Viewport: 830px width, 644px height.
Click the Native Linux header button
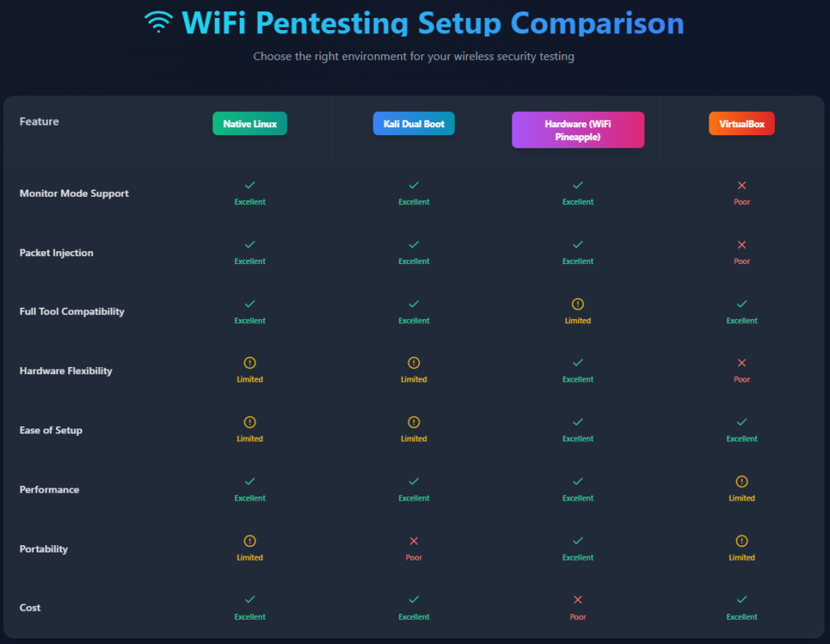click(250, 124)
